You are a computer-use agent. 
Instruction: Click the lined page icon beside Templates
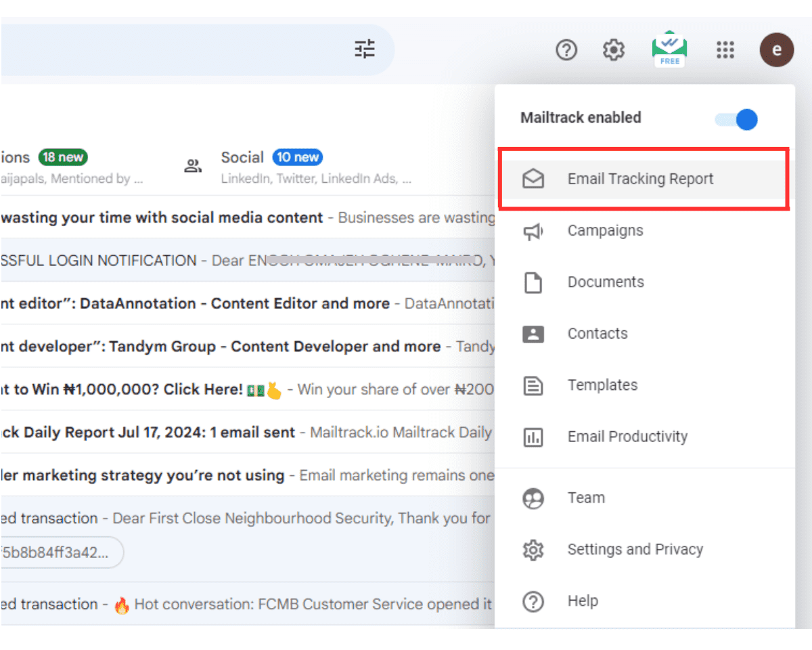(x=533, y=386)
